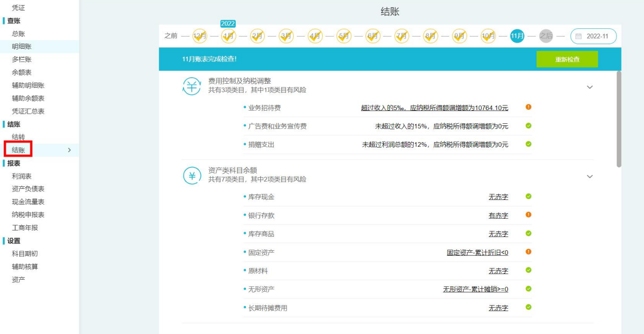This screenshot has height=334, width=644.
Task: Open 业务招待费 over-limit adjustment link
Action: [435, 108]
